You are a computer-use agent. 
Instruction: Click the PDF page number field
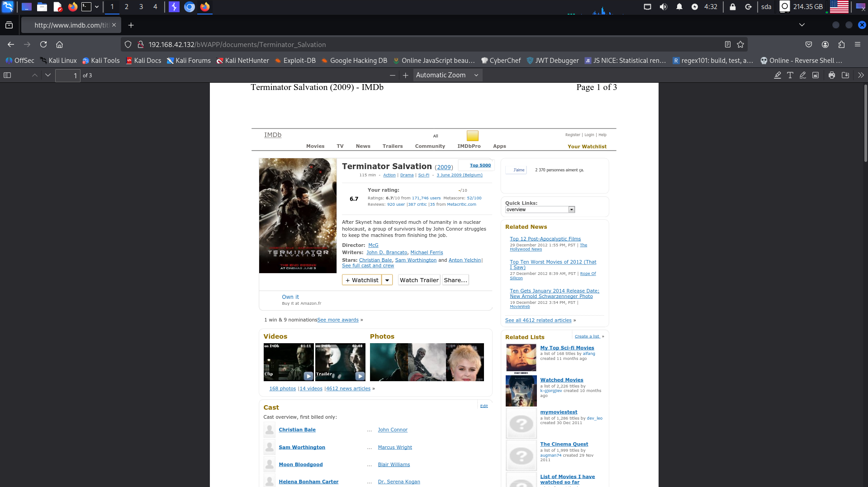pyautogui.click(x=67, y=76)
